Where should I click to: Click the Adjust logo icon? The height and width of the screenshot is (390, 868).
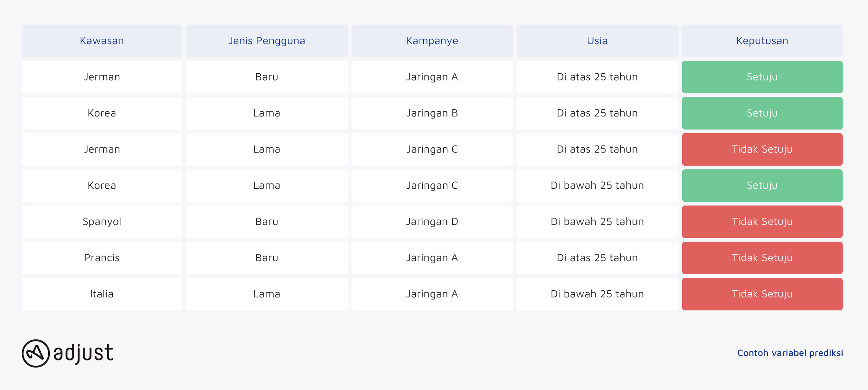point(36,353)
